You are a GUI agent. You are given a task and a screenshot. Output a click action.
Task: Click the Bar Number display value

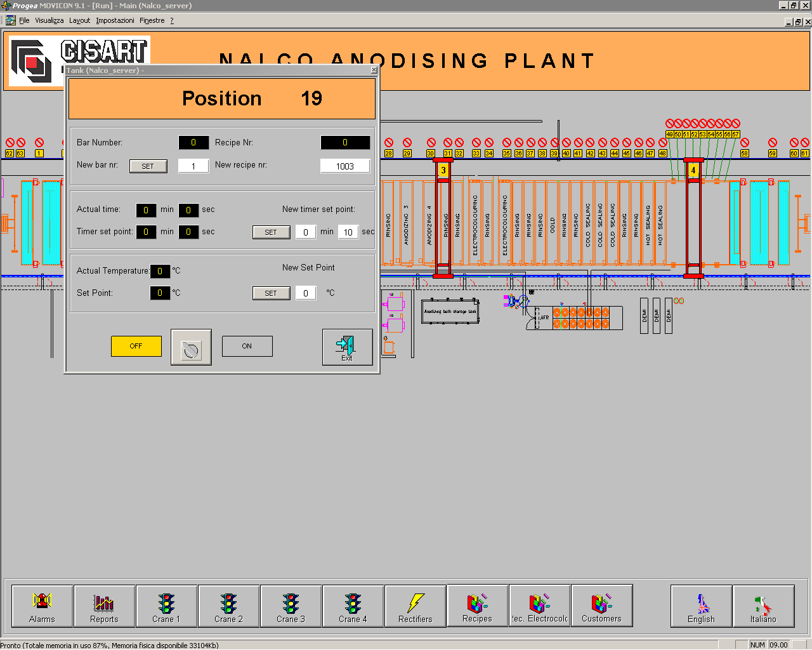point(193,143)
